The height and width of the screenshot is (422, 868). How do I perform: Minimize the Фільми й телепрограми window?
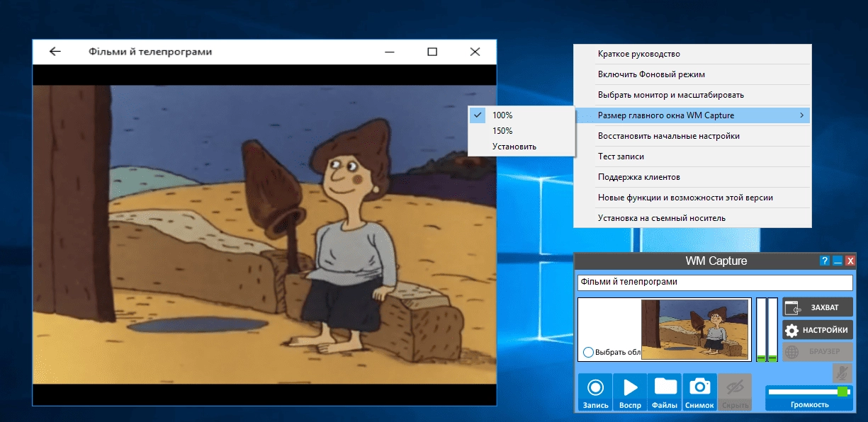pyautogui.click(x=390, y=52)
